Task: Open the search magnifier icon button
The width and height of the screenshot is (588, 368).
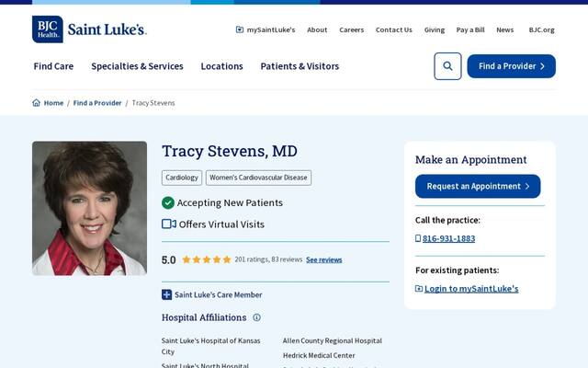Action: tap(447, 66)
